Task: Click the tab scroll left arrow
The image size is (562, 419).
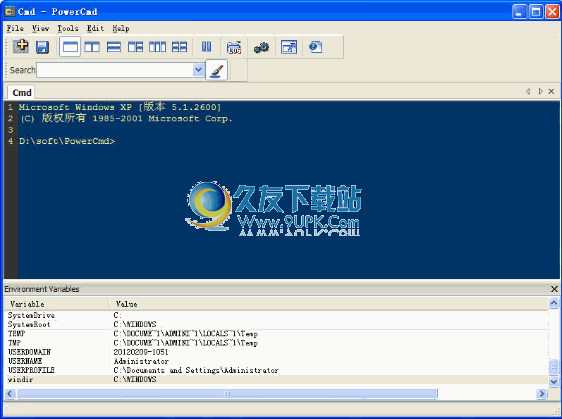Action: pos(528,91)
